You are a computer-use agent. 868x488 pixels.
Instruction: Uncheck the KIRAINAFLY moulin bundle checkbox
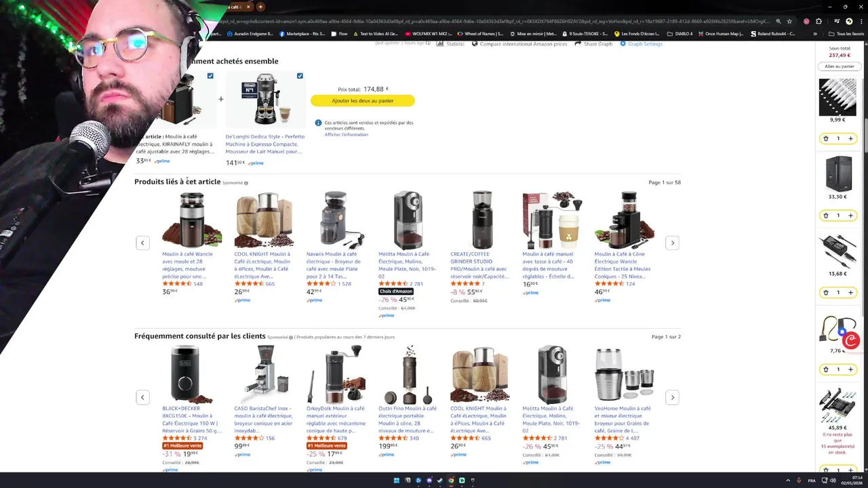click(210, 76)
